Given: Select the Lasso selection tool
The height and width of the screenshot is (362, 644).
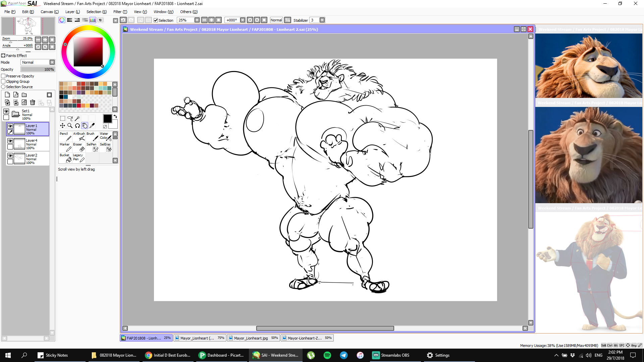Looking at the screenshot, I should tap(70, 118).
